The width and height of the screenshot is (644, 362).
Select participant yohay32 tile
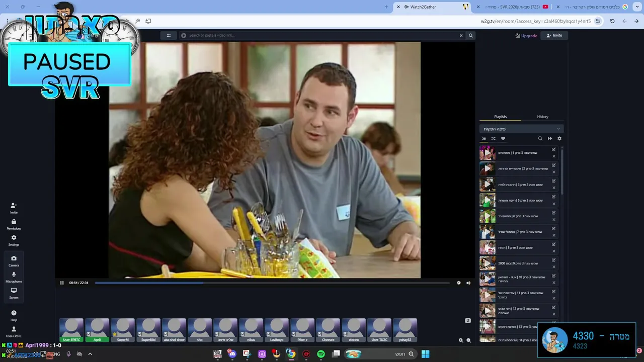point(405,330)
